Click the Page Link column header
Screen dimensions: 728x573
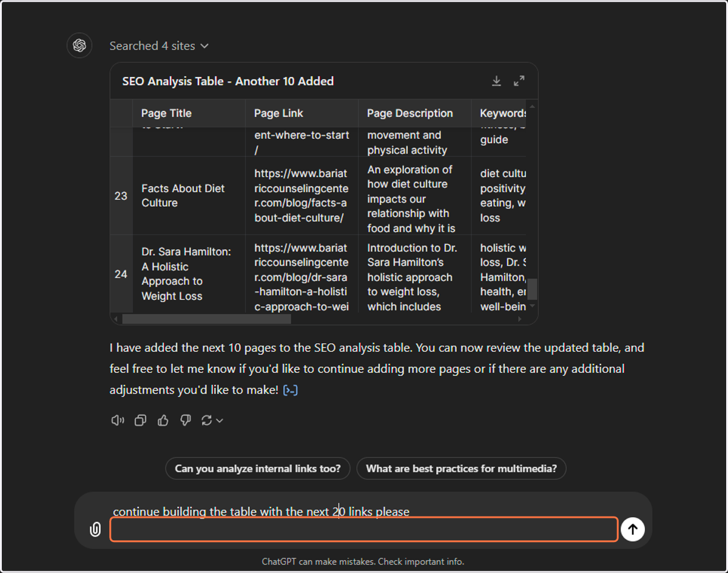(302, 113)
